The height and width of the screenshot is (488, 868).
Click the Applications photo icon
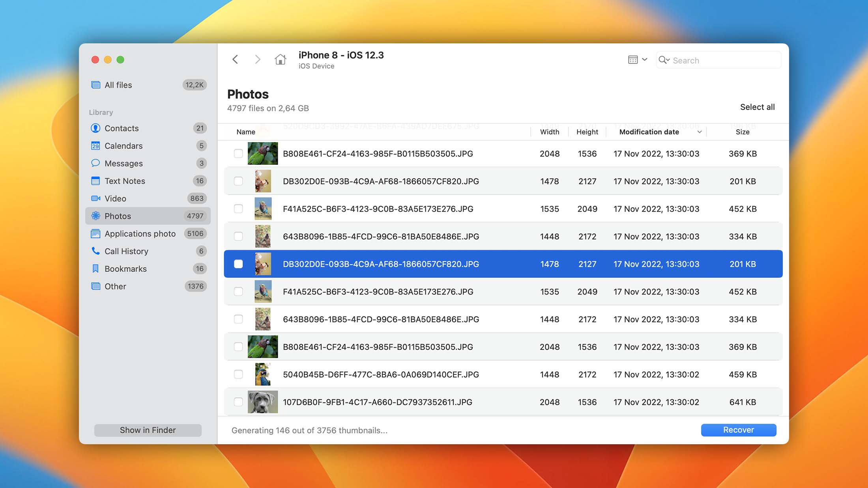click(95, 234)
